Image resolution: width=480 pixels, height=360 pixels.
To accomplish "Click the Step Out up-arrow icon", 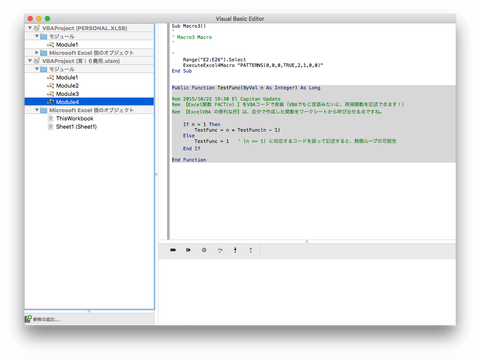I will (251, 250).
